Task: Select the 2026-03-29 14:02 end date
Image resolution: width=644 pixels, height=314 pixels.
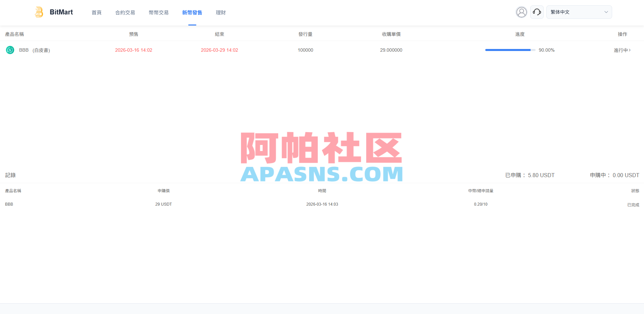Action: [x=219, y=50]
